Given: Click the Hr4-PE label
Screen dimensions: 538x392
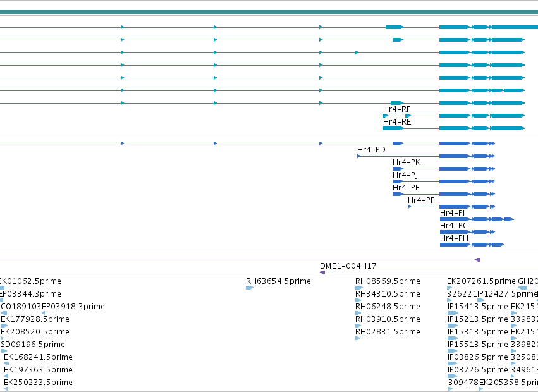Looking at the screenshot, I should (407, 188).
